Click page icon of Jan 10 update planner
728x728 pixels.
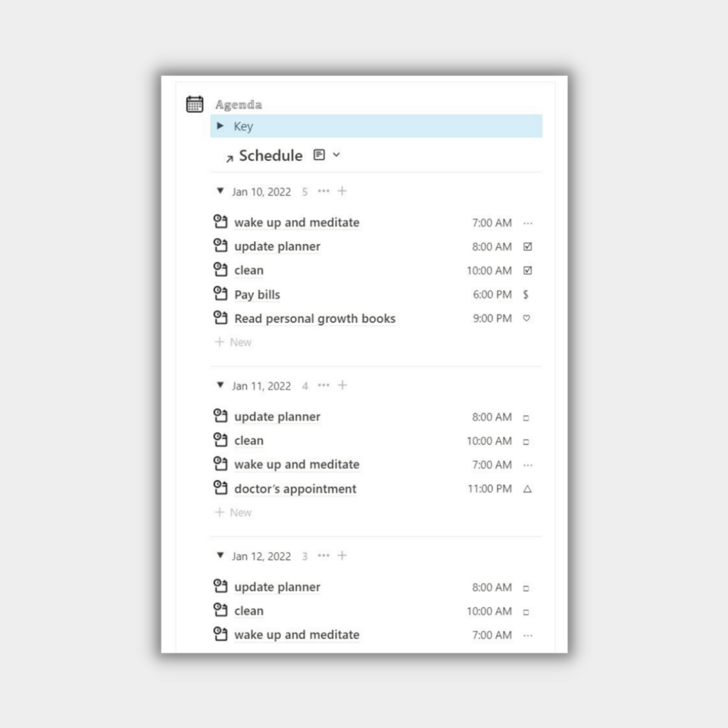click(x=220, y=246)
